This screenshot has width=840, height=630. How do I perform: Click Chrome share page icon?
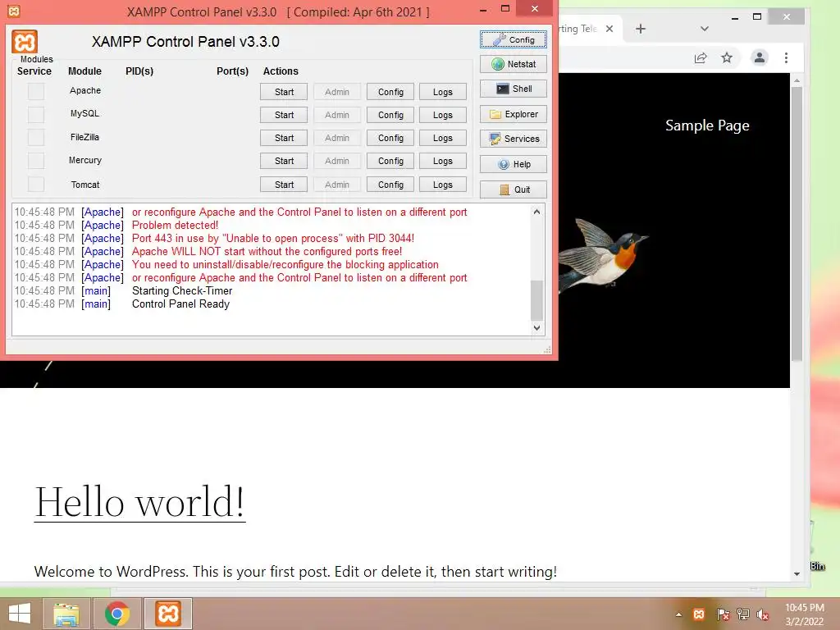coord(701,58)
